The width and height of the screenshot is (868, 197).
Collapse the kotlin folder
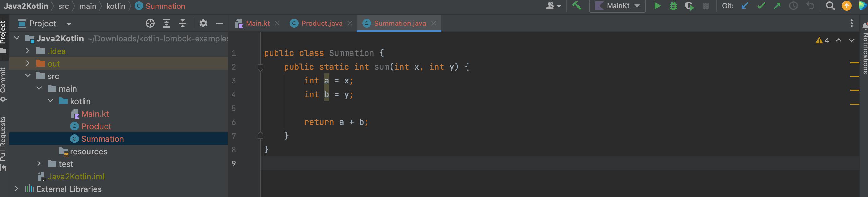tap(50, 101)
